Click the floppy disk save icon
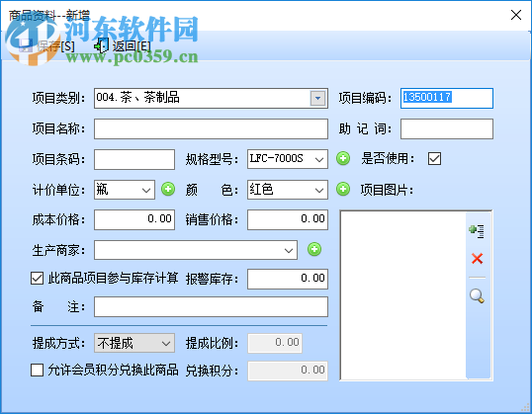The height and width of the screenshot is (414, 532). coord(26,46)
